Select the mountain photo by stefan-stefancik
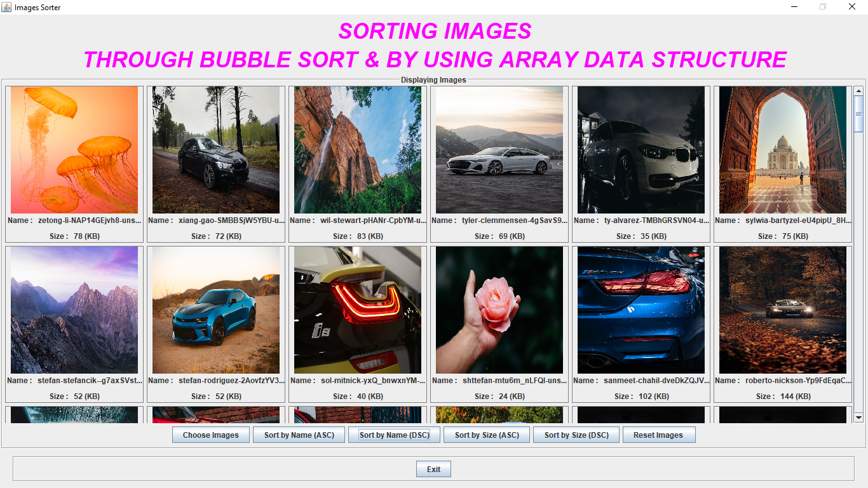The width and height of the screenshot is (868, 488). 74,310
